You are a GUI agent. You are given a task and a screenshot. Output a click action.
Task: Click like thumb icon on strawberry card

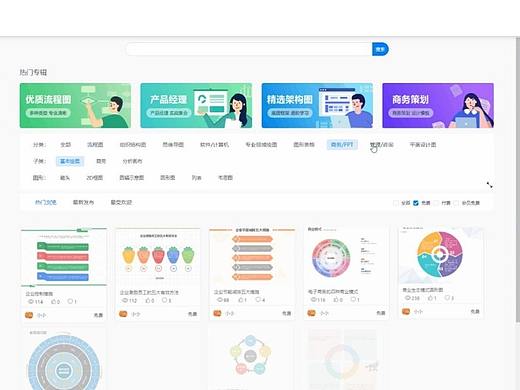[x=148, y=300]
